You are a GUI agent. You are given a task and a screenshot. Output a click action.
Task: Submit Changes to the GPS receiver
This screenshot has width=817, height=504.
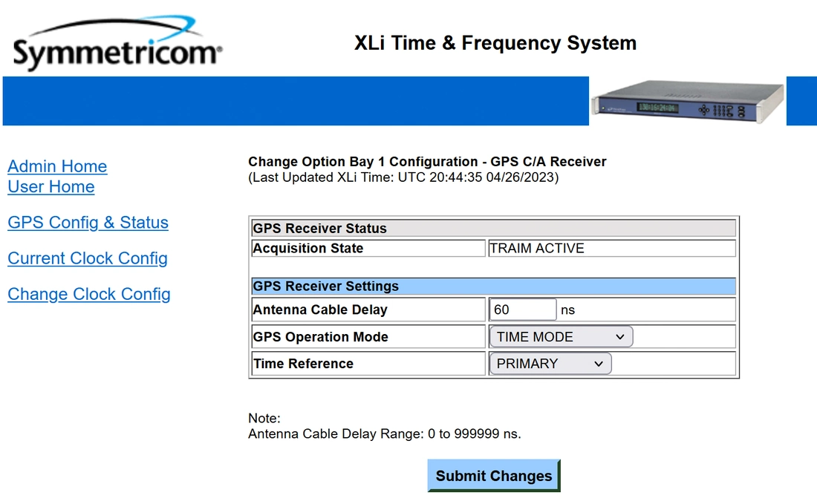click(x=494, y=475)
